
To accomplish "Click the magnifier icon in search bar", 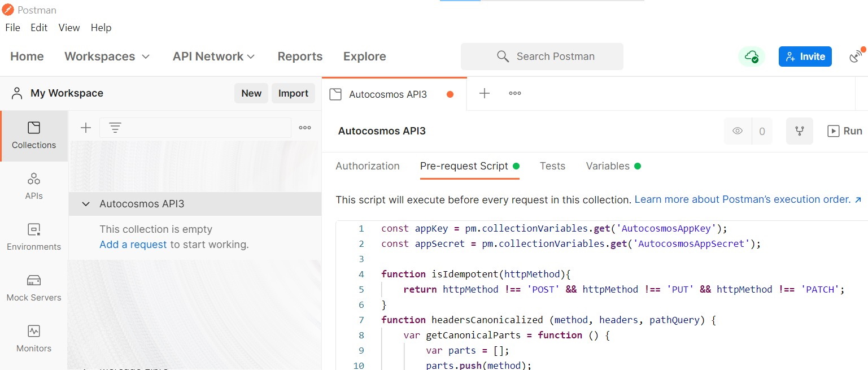I will pos(503,56).
